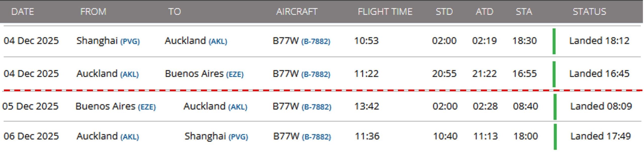Click the DATE column header
The height and width of the screenshot is (152, 644).
[x=22, y=12]
